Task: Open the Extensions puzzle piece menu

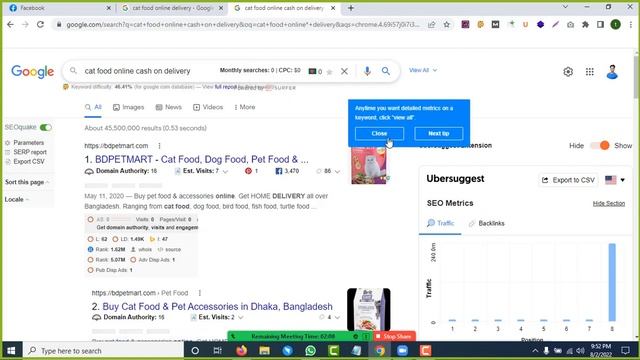Action: pyautogui.click(x=585, y=24)
